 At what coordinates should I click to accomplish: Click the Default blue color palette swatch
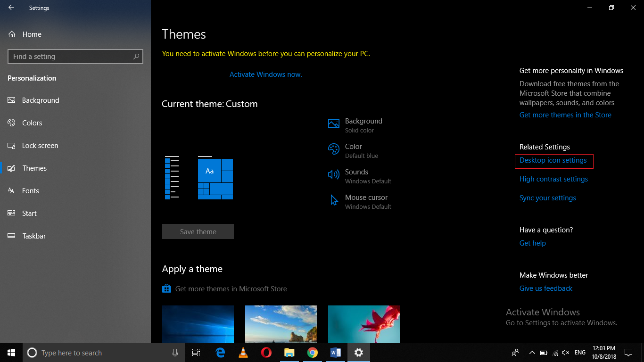(333, 149)
